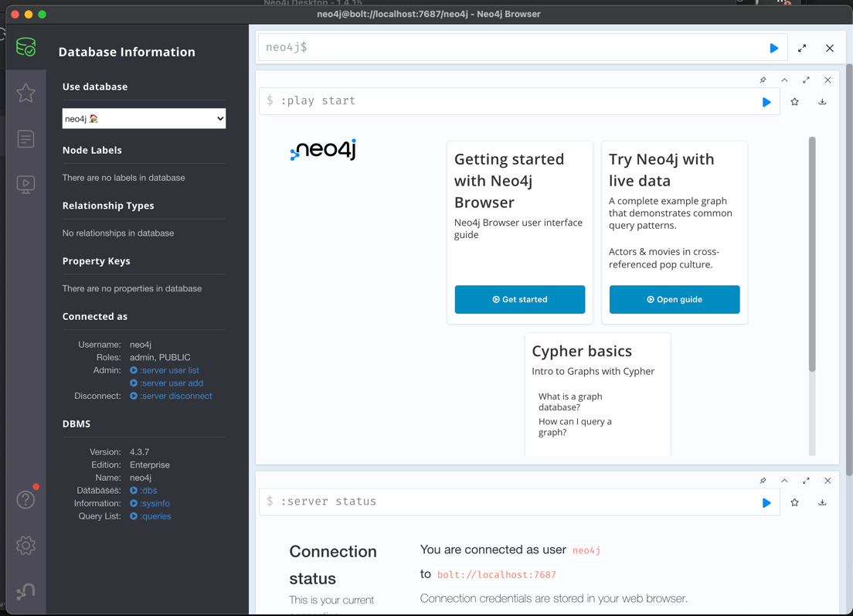Viewport: 853px width, 616px height.
Task: Collapse the :server status frame
Action: tap(784, 481)
